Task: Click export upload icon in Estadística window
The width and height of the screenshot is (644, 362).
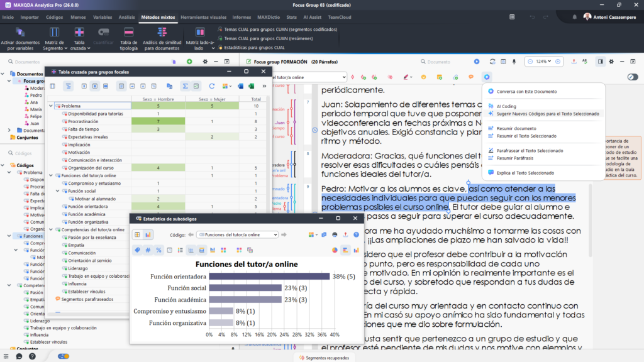Action: coord(345,235)
